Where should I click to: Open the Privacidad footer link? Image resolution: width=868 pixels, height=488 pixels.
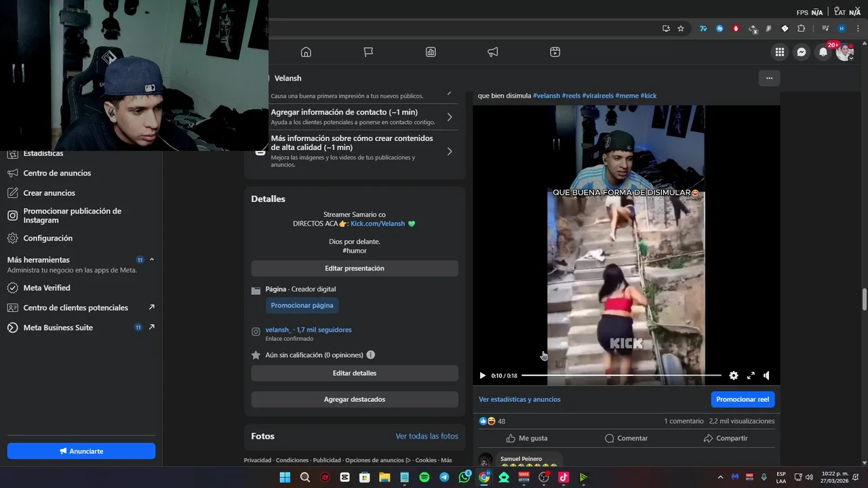coord(258,460)
